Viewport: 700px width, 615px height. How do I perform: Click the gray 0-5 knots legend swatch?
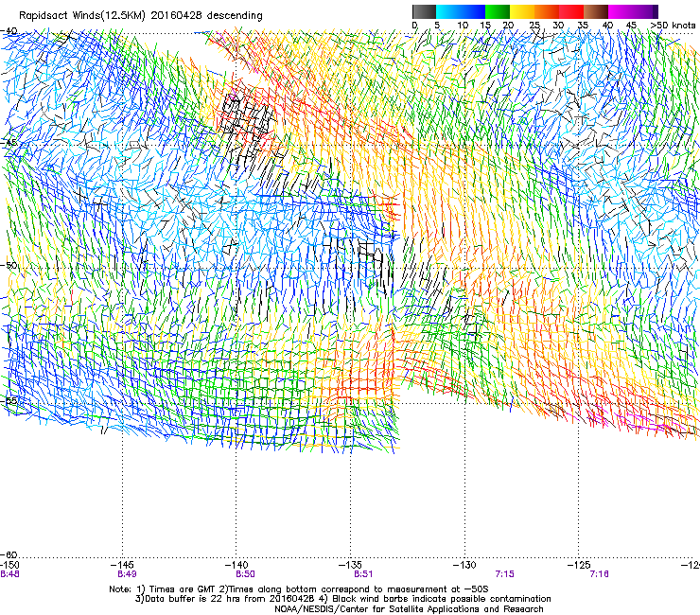tap(424, 11)
